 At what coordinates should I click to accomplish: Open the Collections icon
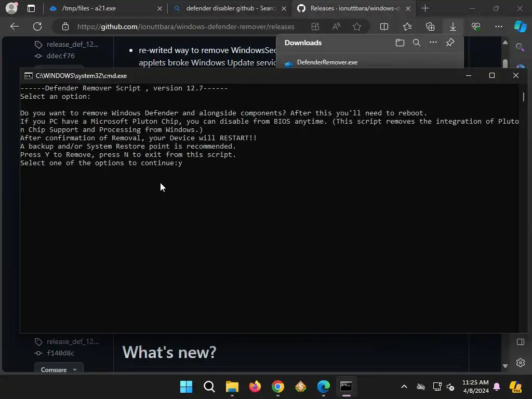click(x=430, y=26)
